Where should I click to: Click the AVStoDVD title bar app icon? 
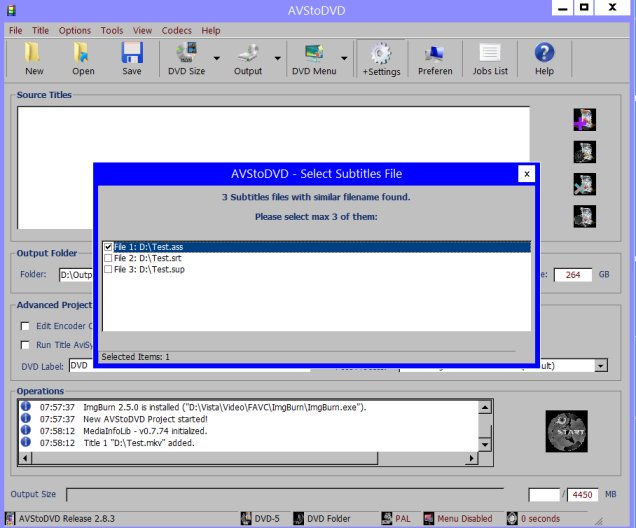coord(12,10)
